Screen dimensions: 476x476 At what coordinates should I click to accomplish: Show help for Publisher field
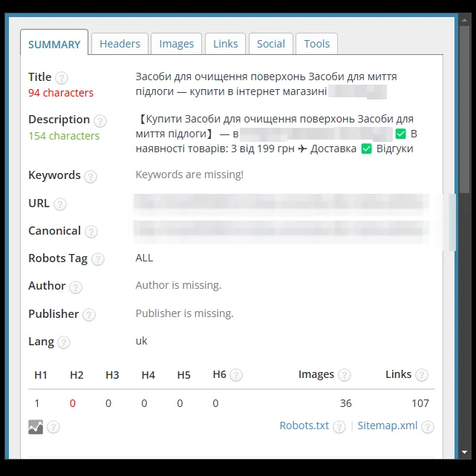pos(89,315)
